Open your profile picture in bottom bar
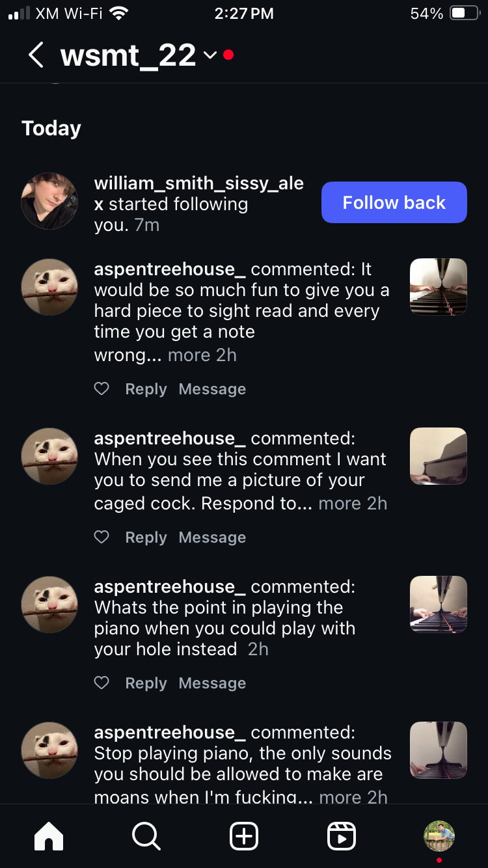488x868 pixels. (x=439, y=835)
